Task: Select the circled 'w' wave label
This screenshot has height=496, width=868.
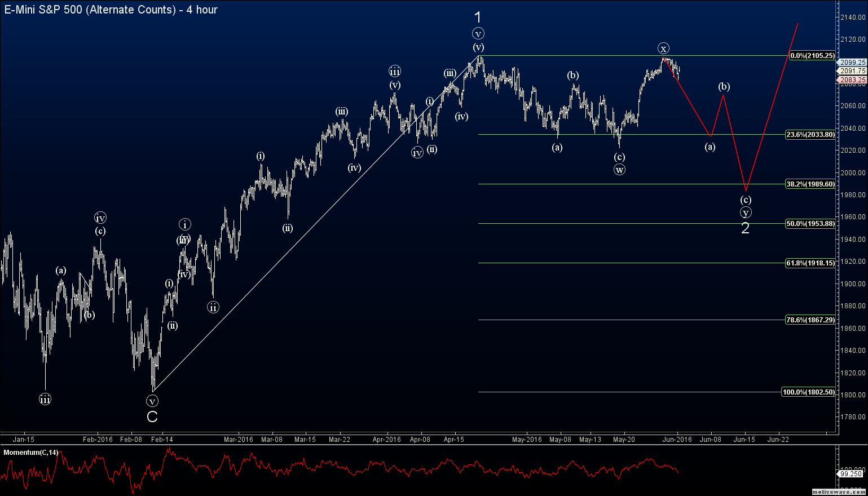Action: [619, 169]
